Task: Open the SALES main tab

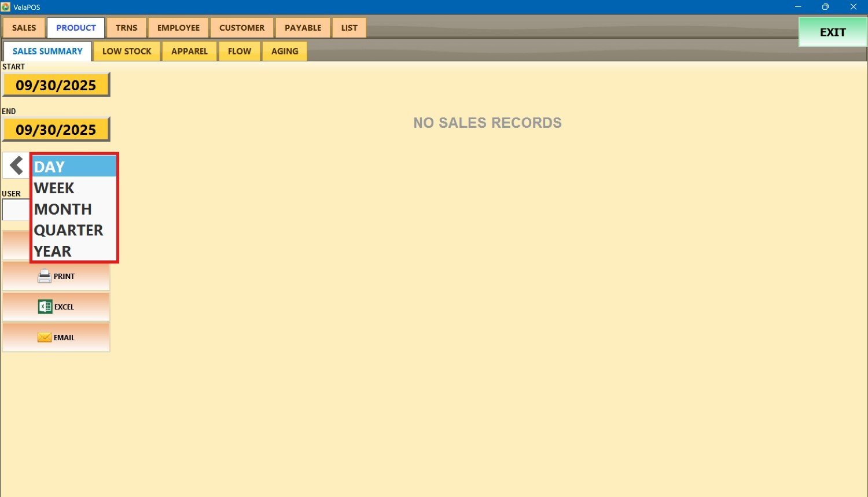Action: (24, 28)
